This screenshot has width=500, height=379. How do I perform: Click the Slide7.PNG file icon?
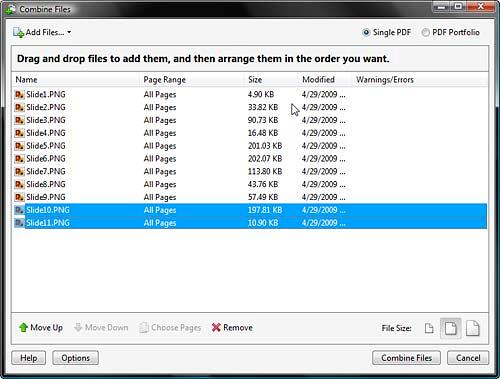(20, 172)
